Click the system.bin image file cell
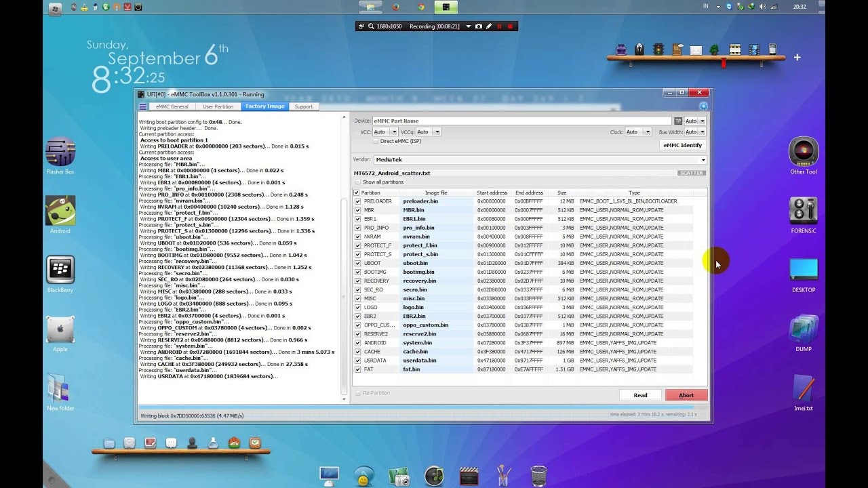 [x=437, y=342]
